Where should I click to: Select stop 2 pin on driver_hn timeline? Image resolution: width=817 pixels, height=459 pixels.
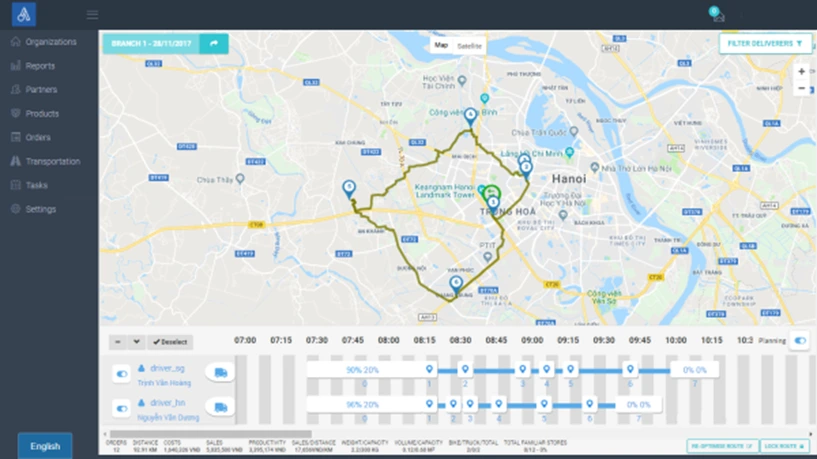[x=453, y=404]
